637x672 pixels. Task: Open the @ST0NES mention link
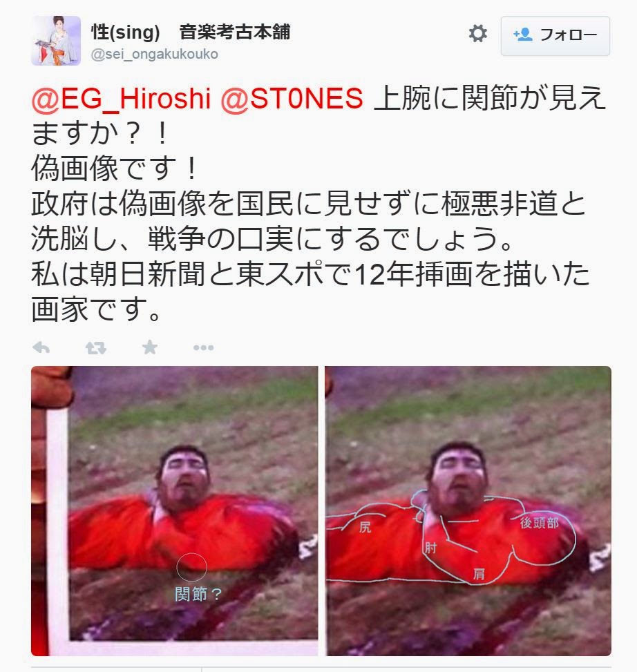pyautogui.click(x=292, y=98)
